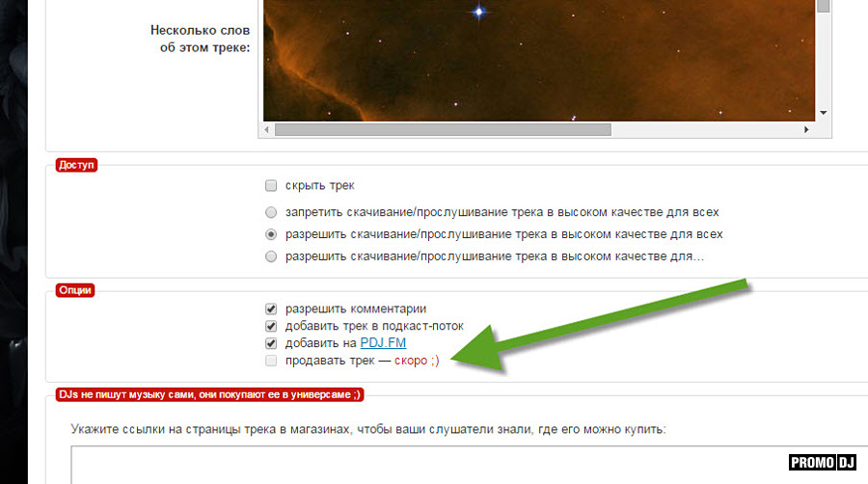Uncheck the "добавить на PDJ.FM" checkbox
The image size is (868, 484).
tap(271, 343)
